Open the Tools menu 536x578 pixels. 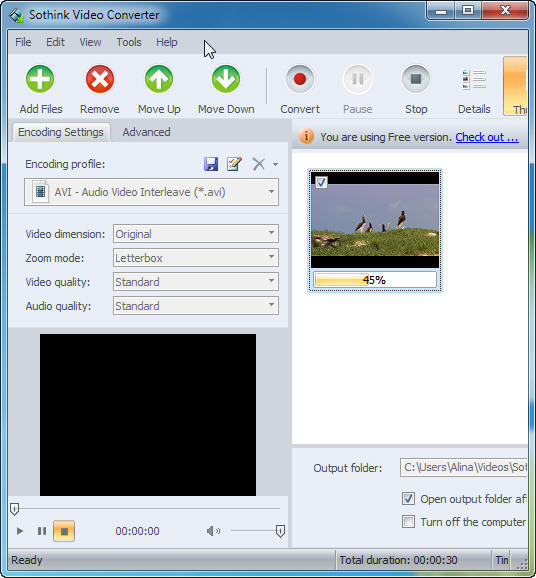pyautogui.click(x=129, y=42)
